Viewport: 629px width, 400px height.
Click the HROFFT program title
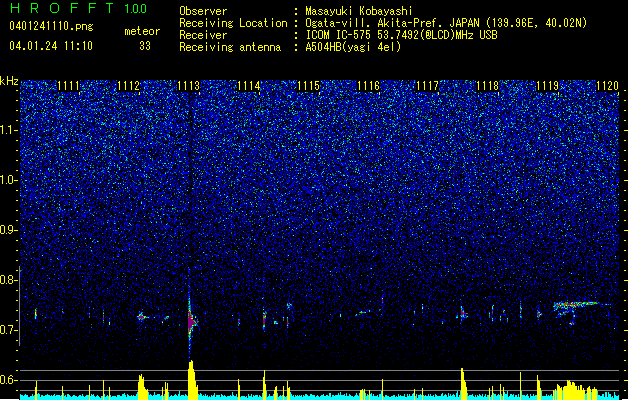click(x=63, y=8)
